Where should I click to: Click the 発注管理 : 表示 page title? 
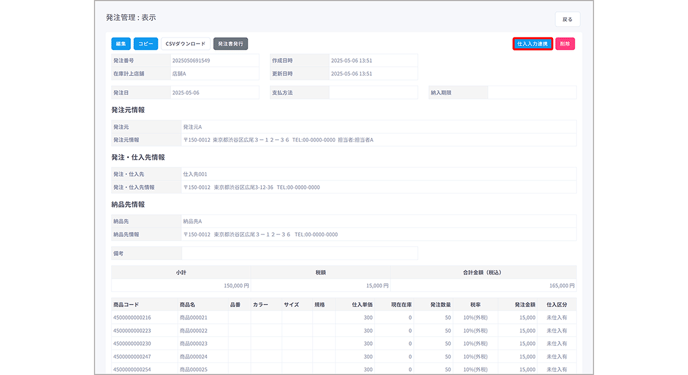(131, 18)
